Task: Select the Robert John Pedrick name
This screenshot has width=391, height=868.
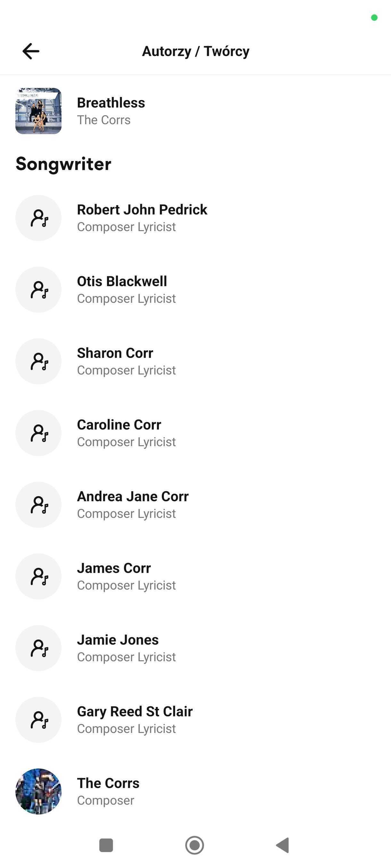Action: tap(142, 210)
